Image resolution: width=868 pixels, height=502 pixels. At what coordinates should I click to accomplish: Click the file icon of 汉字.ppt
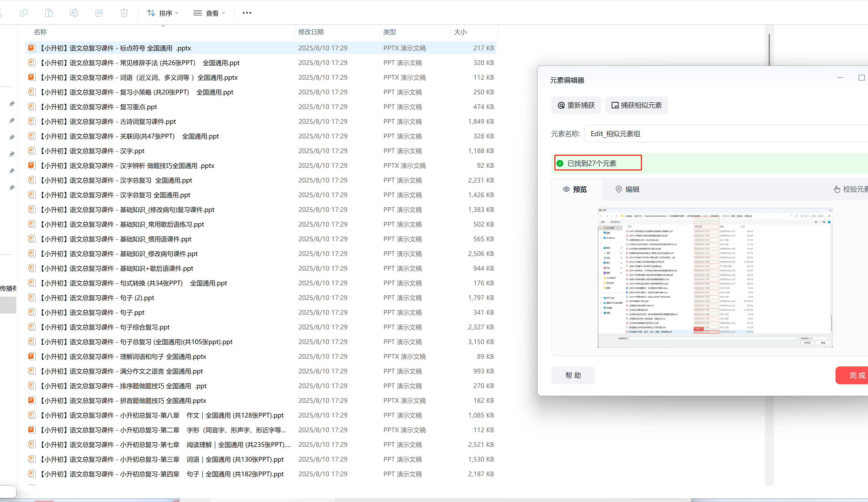click(x=32, y=151)
